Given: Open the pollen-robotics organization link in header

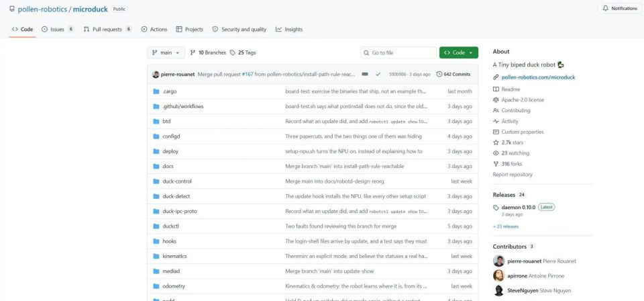Looking at the screenshot, I should click(x=42, y=9).
